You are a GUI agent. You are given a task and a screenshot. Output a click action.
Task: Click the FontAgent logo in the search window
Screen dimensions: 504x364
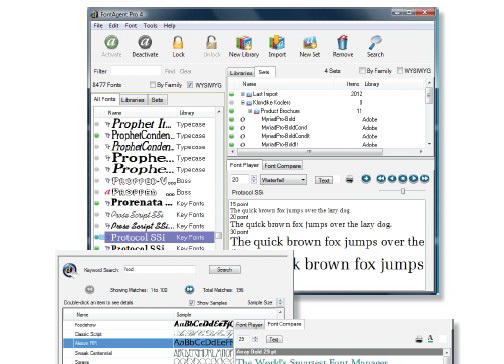70,270
